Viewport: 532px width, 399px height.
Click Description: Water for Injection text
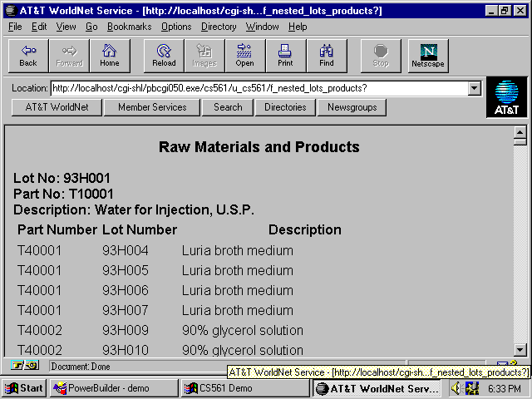point(134,209)
